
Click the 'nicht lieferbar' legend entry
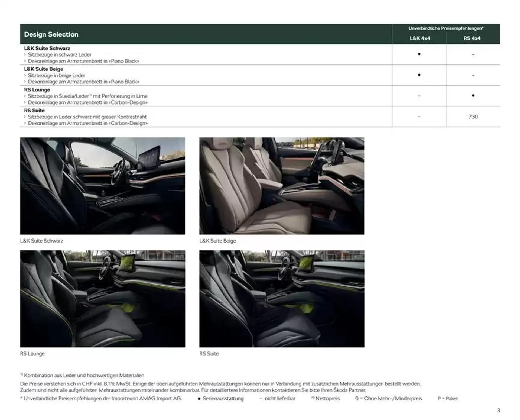tap(277, 399)
